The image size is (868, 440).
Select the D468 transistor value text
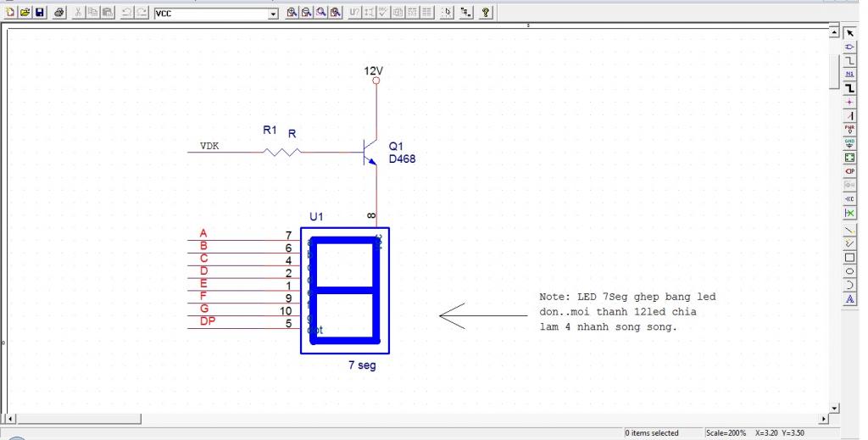(402, 159)
